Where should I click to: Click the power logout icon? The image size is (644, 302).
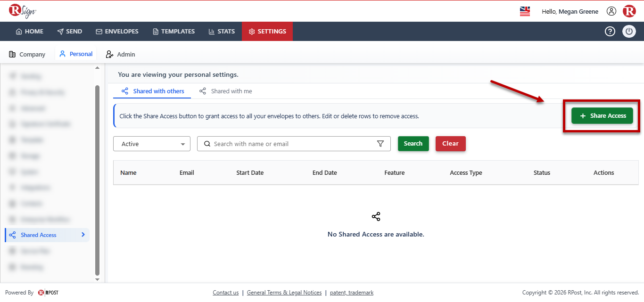point(629,32)
